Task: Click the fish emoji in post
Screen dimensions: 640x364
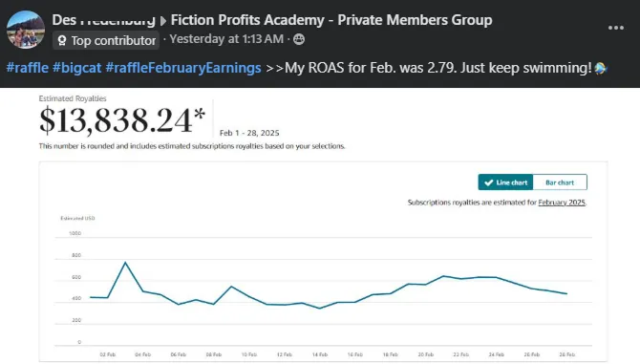Action: (x=601, y=68)
